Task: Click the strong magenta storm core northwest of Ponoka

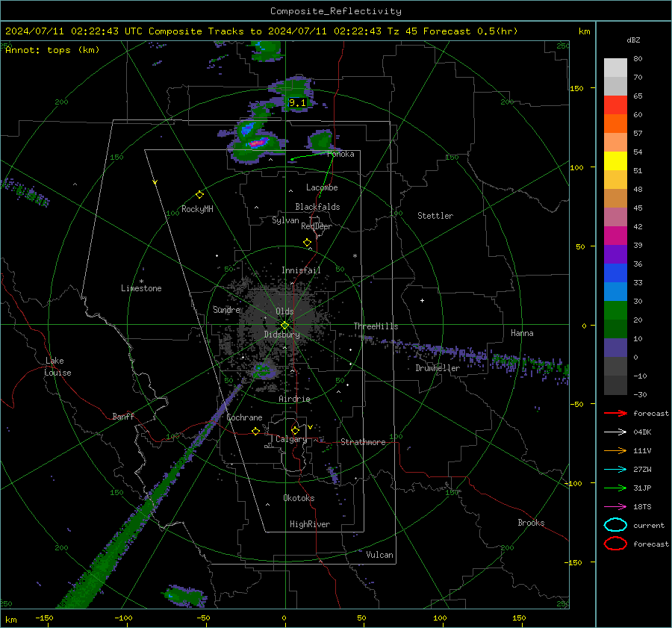Action: (258, 143)
